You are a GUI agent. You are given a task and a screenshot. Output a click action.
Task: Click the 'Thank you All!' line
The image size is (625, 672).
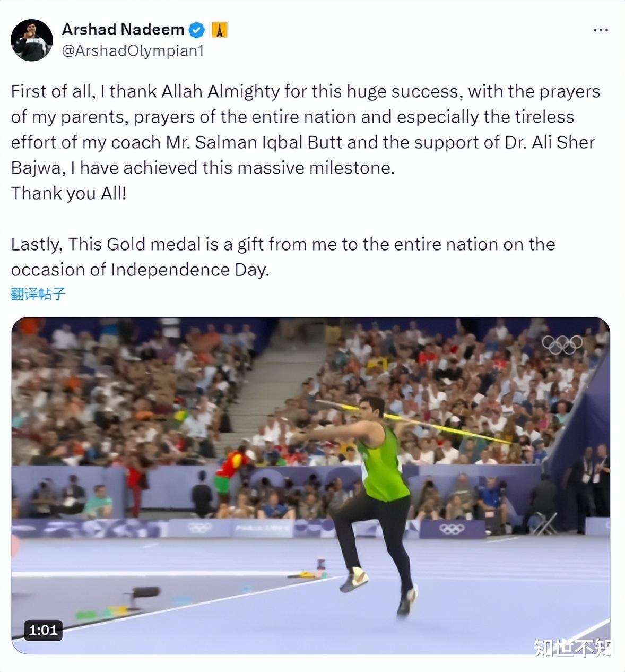click(x=69, y=193)
